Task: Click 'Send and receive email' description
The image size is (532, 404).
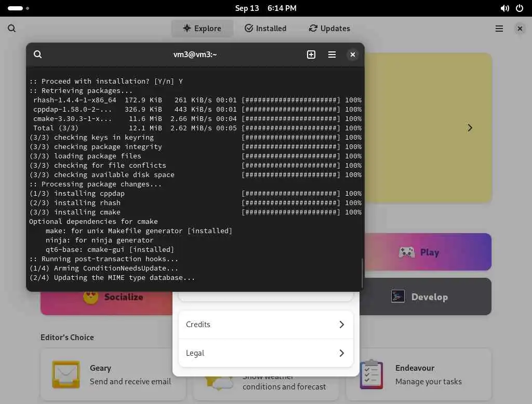Action: point(130,382)
